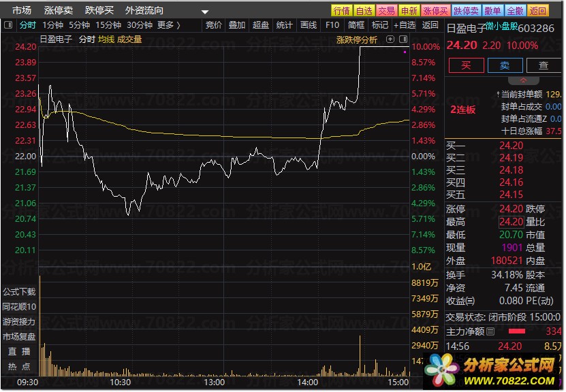This screenshot has width=566, height=392.
Task: Click 换手 value 34.18%
Action: (x=507, y=275)
